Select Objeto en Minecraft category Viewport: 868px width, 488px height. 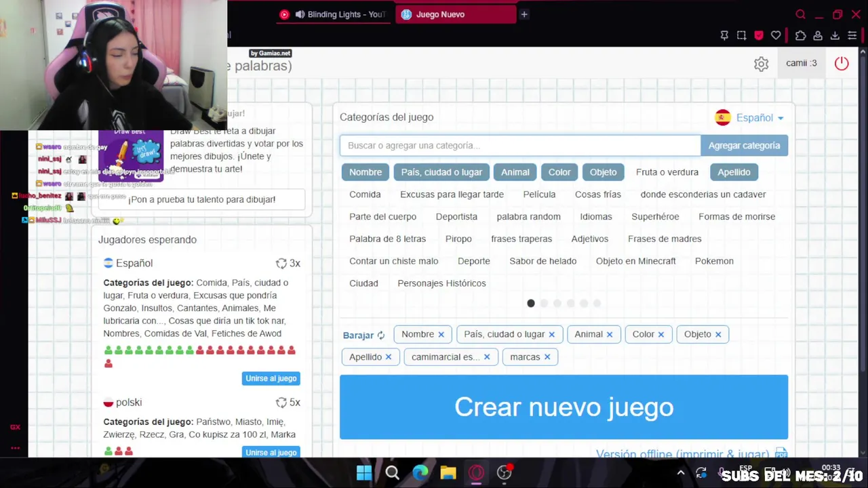tap(636, 261)
